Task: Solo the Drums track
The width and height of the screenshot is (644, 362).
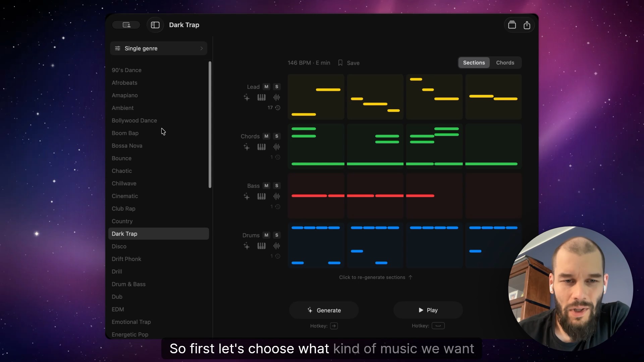Action: (277, 236)
